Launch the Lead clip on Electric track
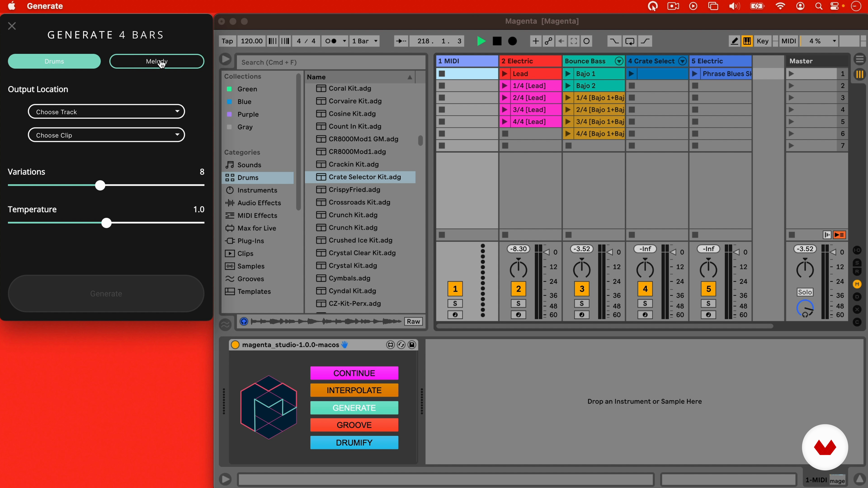868x488 pixels. click(x=505, y=74)
